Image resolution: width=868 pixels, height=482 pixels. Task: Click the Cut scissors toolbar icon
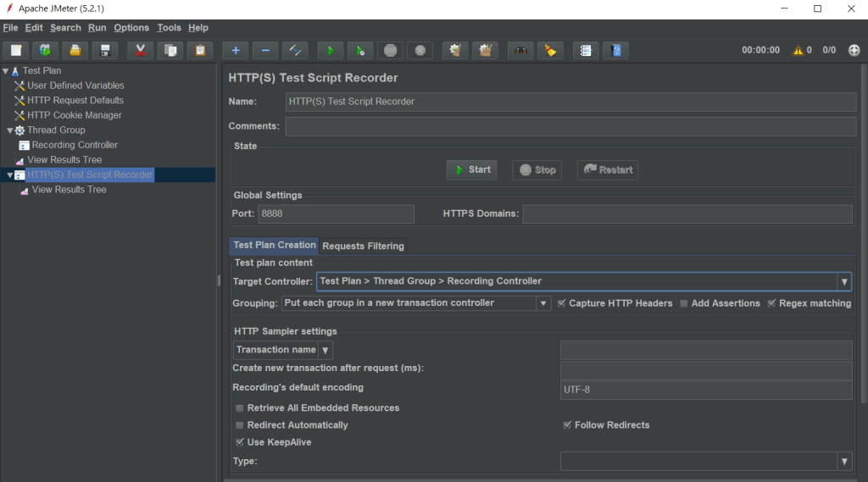pyautogui.click(x=141, y=51)
